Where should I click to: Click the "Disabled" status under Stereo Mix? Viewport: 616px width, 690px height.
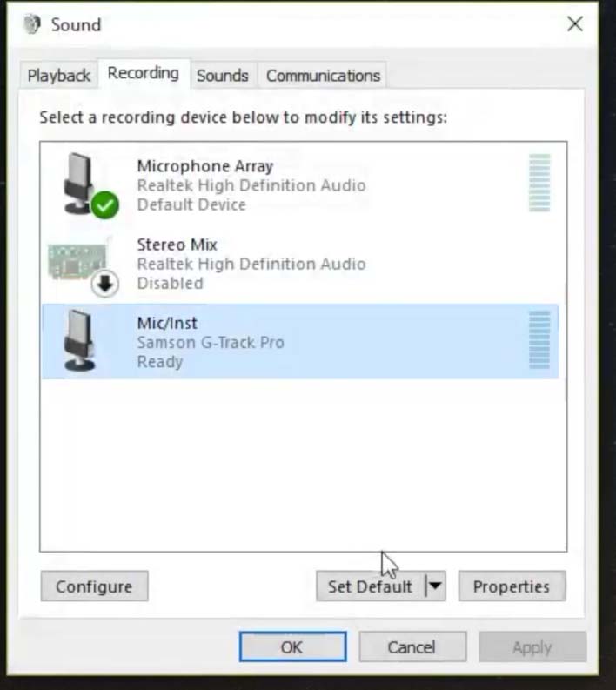[x=170, y=283]
